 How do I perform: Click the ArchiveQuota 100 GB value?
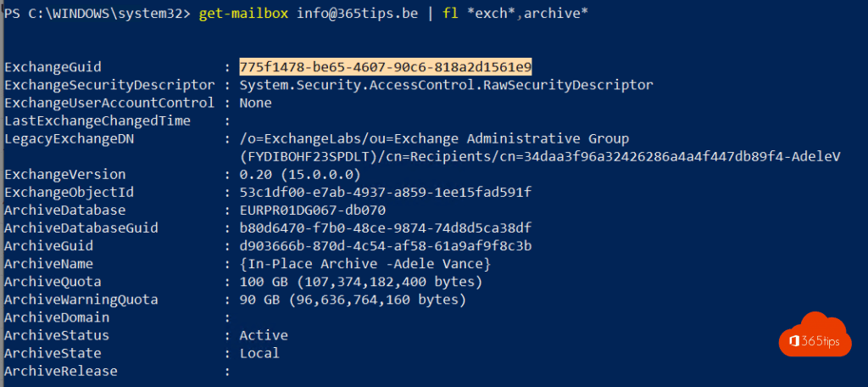tap(361, 281)
